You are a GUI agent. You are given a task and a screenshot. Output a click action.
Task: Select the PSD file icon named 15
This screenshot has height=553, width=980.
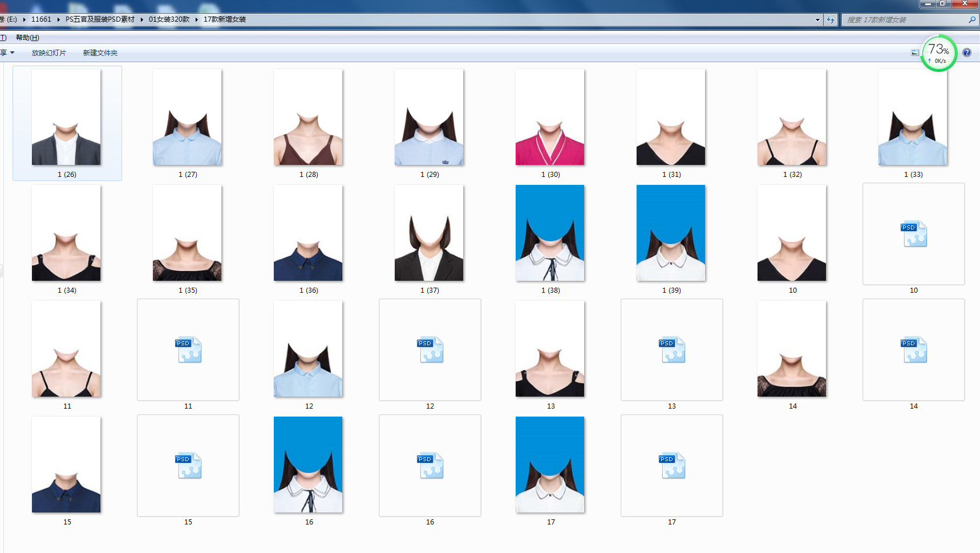pyautogui.click(x=188, y=466)
